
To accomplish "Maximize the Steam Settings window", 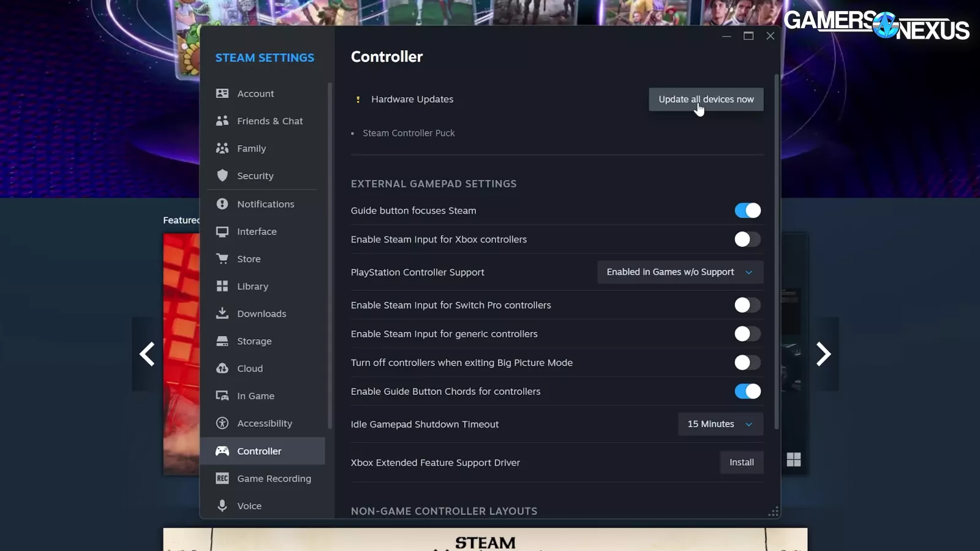I will [x=748, y=36].
